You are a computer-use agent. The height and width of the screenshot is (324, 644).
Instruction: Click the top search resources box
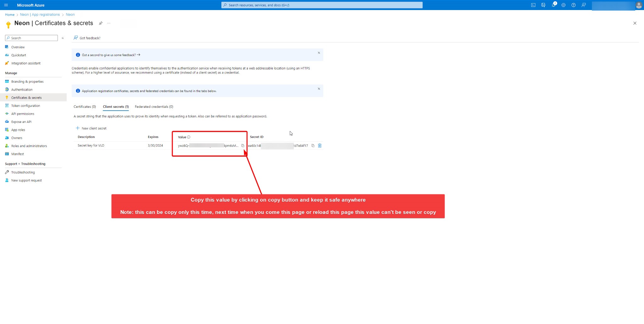click(x=322, y=5)
